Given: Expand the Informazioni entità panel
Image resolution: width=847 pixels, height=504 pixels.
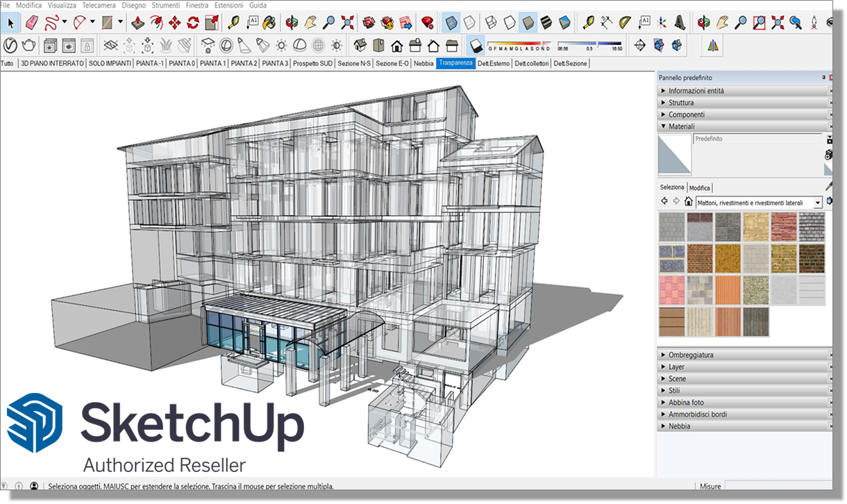Looking at the screenshot, I should (746, 91).
